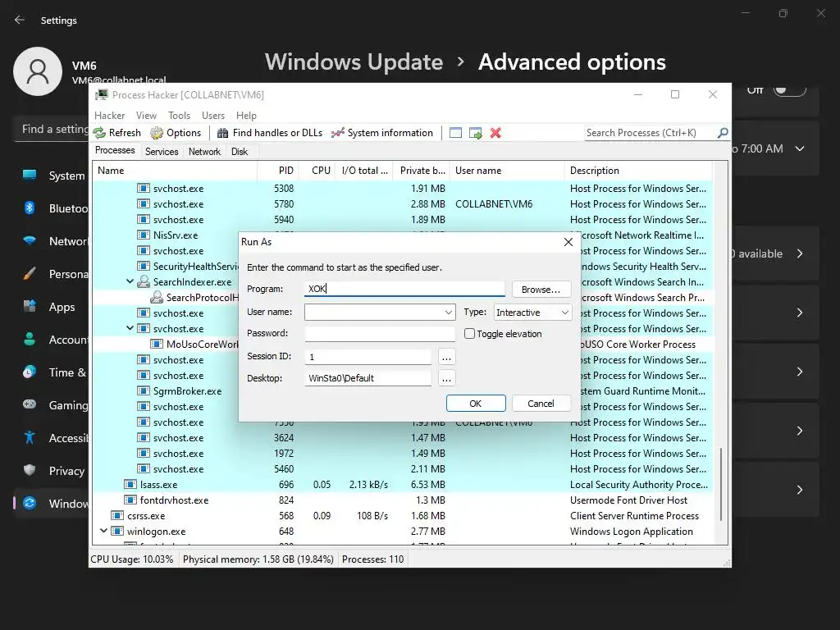The height and width of the screenshot is (630, 840).
Task: Switch to the Network tab
Action: tap(204, 152)
